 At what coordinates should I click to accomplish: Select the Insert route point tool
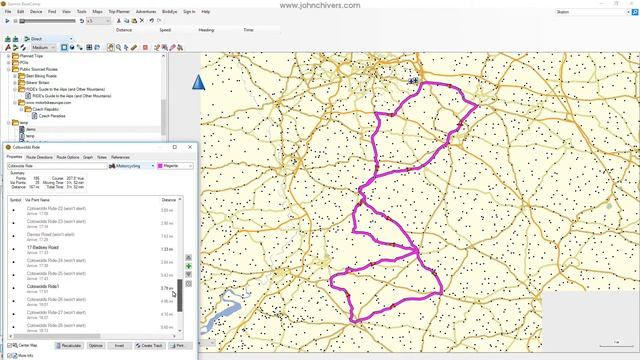pos(157,48)
